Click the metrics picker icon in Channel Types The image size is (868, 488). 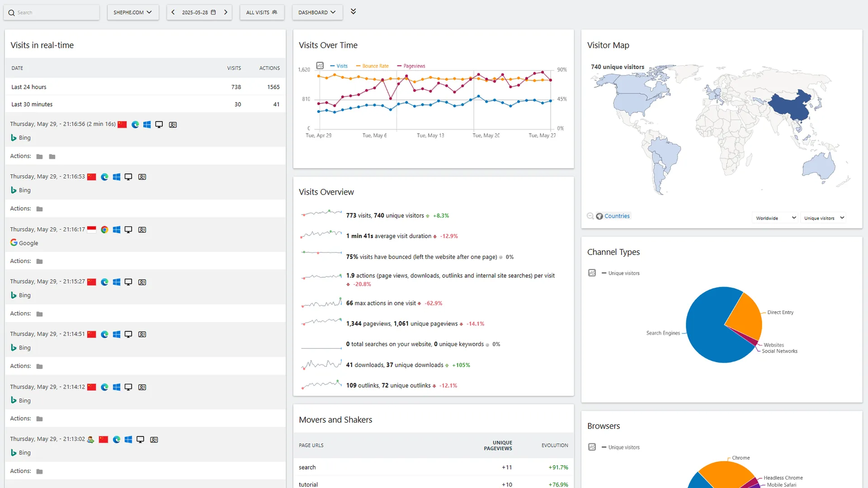[592, 273]
